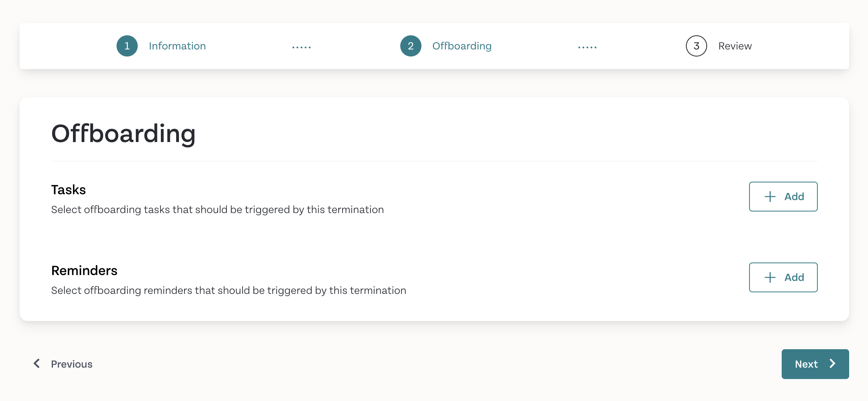This screenshot has width=868, height=401.
Task: Click the dots between Information and Offboarding
Action: click(x=301, y=47)
